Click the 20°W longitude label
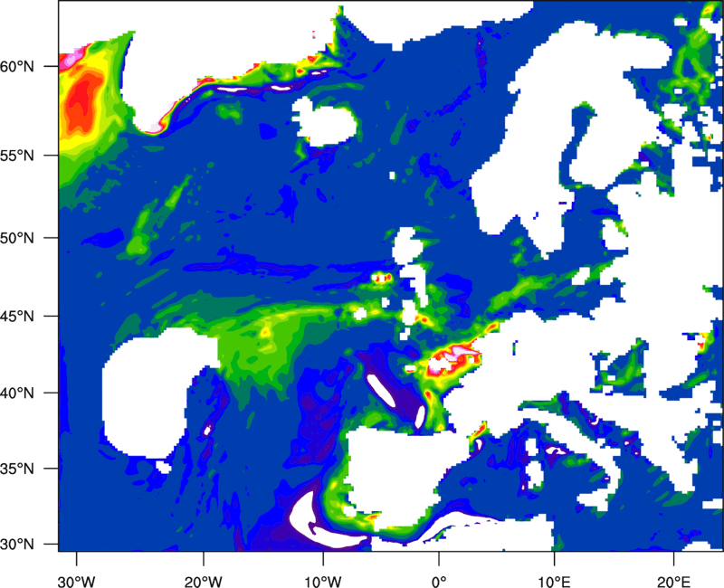Viewport: 724px width, 588px height. click(203, 582)
